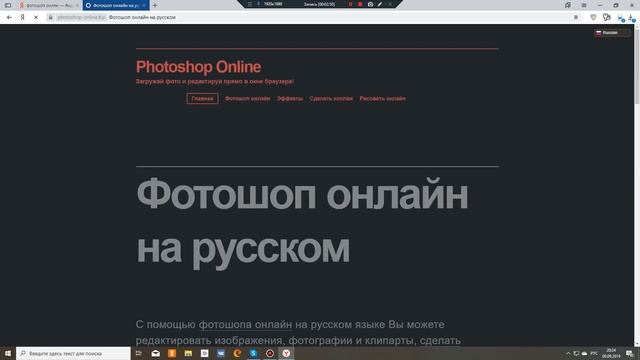Show hidden system tray icons
This screenshot has height=360, width=640.
(x=568, y=353)
